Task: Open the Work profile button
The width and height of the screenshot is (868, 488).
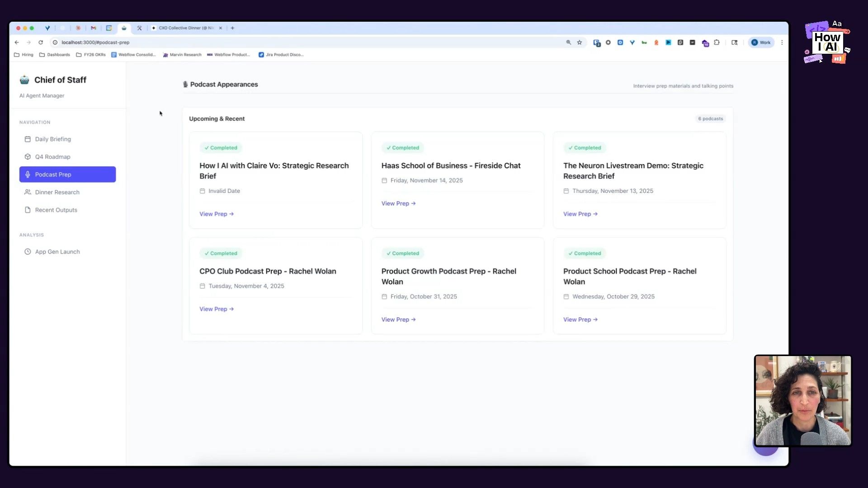Action: (761, 42)
